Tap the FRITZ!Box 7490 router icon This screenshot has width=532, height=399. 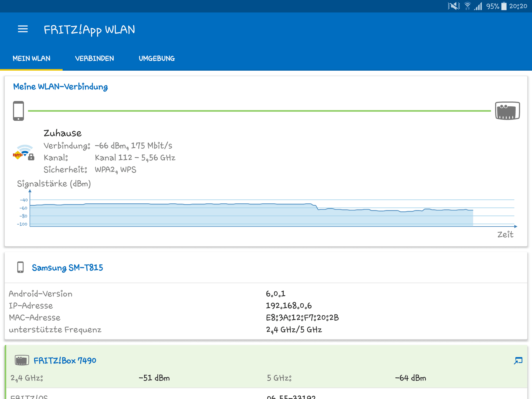click(x=22, y=360)
